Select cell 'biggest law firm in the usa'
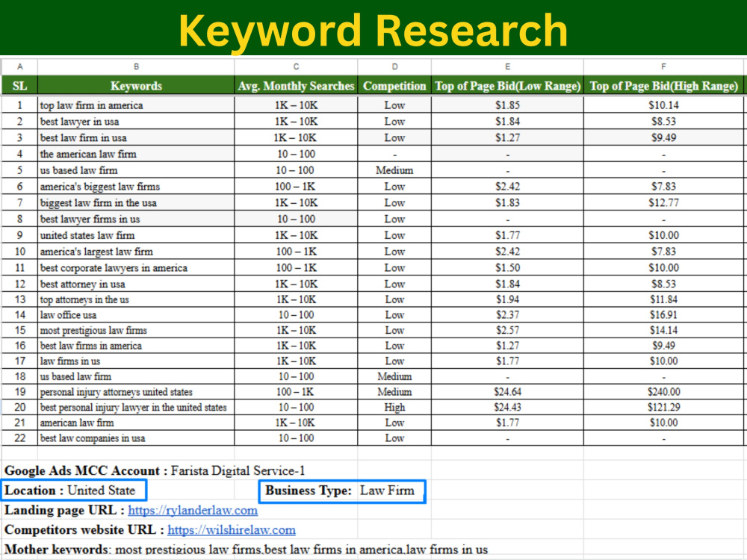 point(136,202)
